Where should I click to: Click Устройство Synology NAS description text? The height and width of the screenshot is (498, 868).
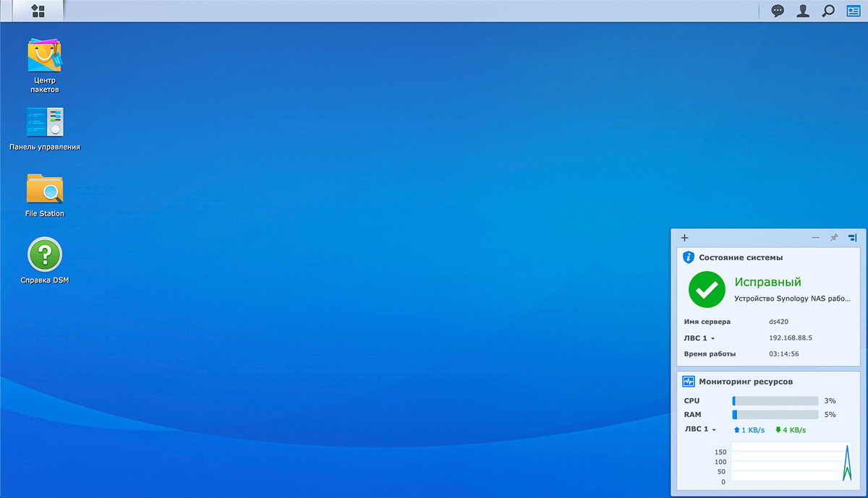pos(793,299)
